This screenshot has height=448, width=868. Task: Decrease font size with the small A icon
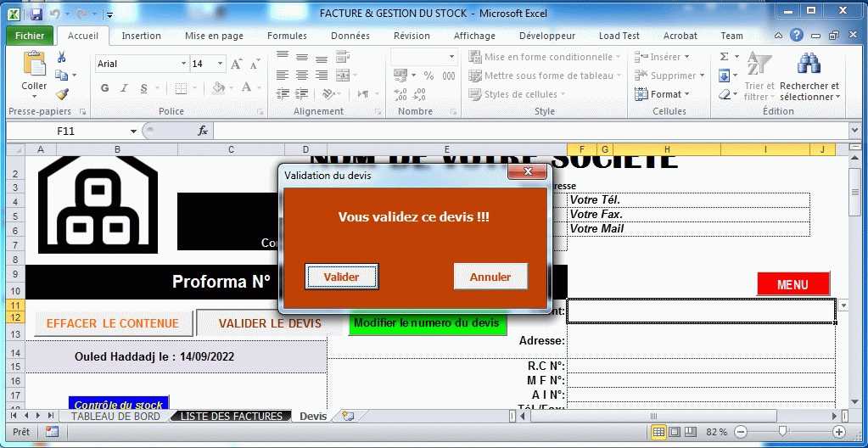click(x=254, y=64)
